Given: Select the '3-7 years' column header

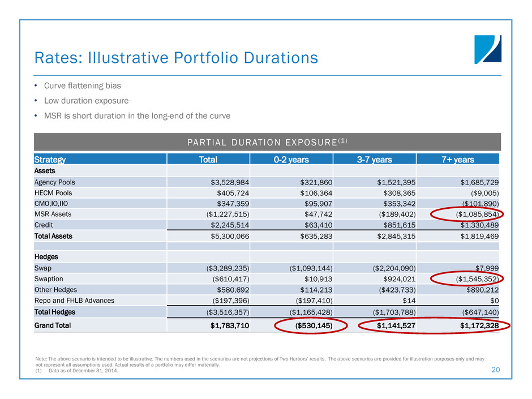Looking at the screenshot, I should pos(374,159).
